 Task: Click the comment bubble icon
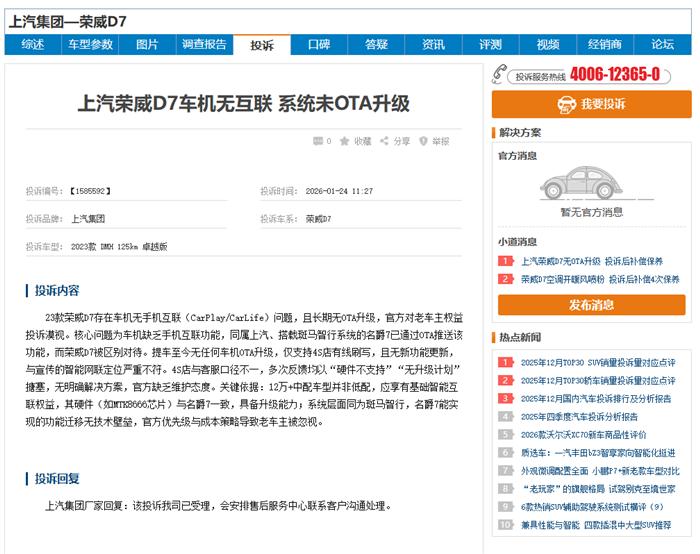(x=317, y=142)
